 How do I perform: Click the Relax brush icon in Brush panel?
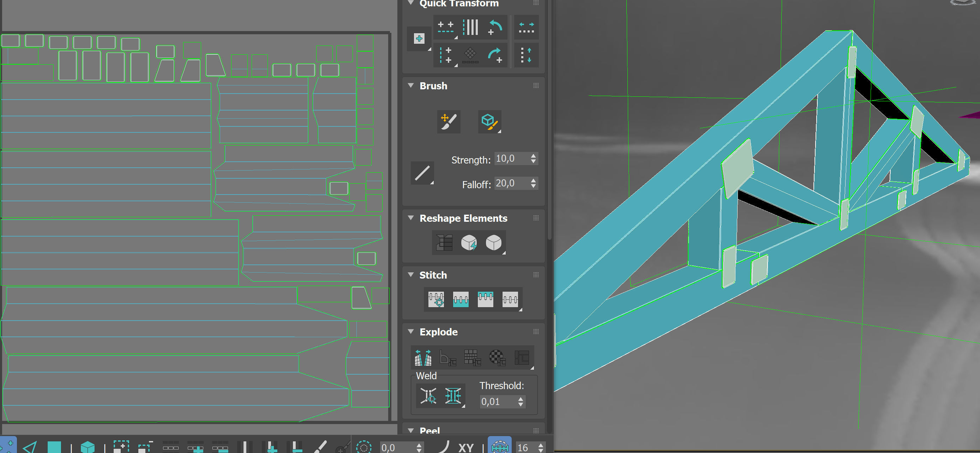click(x=489, y=122)
